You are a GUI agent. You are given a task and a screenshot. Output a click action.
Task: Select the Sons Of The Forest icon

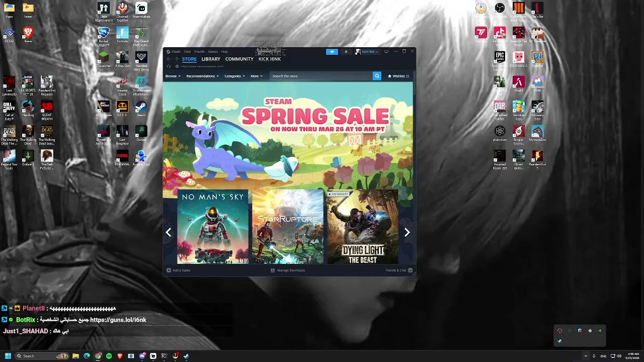pyautogui.click(x=519, y=37)
